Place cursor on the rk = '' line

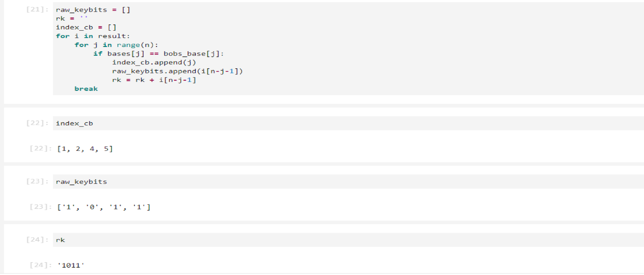pos(71,19)
